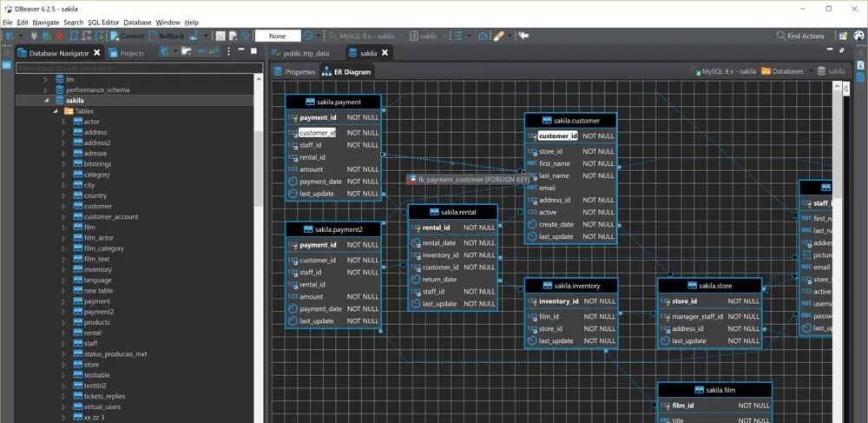Click the back navigation arrow icon
868x423 pixels.
point(523,36)
